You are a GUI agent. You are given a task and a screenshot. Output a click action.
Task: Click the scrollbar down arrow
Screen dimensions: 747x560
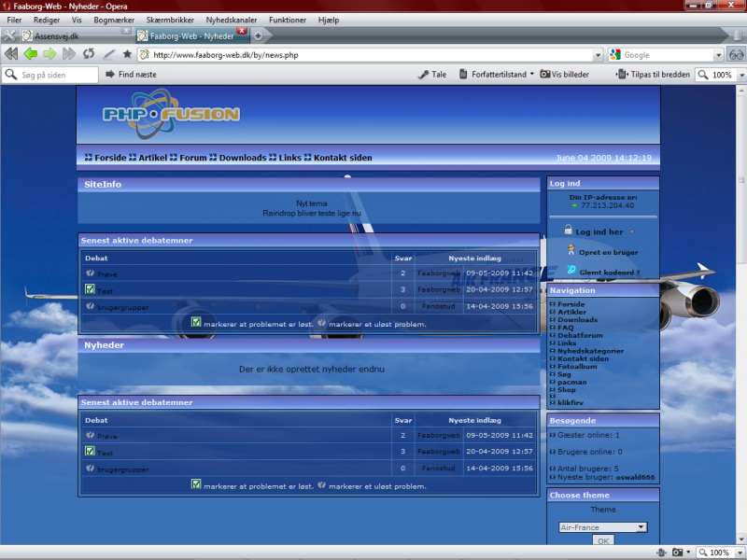pyautogui.click(x=741, y=540)
